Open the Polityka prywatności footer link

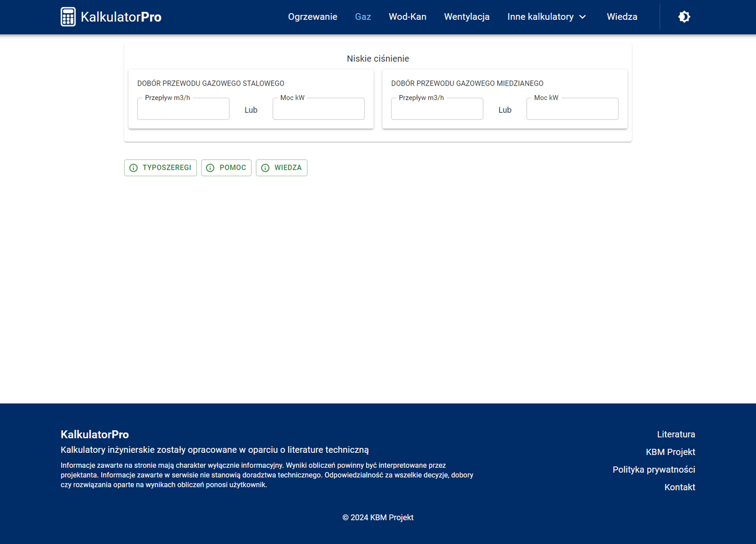[x=654, y=470]
